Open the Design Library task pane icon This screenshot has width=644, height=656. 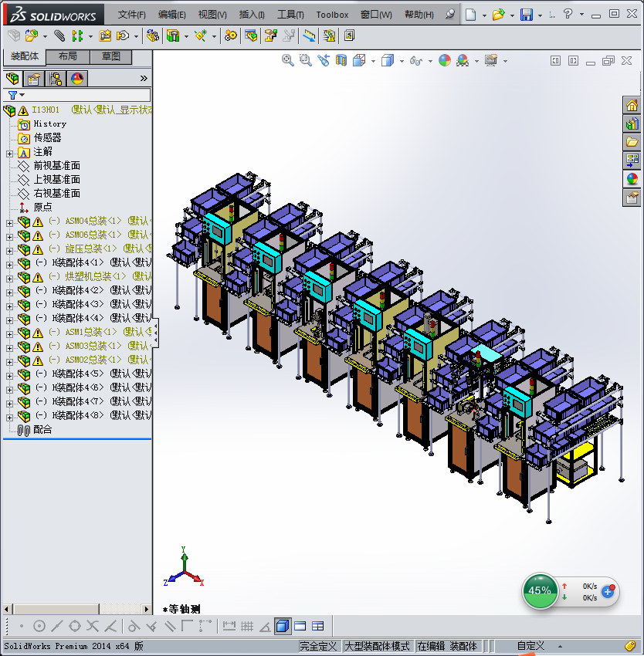pos(632,123)
